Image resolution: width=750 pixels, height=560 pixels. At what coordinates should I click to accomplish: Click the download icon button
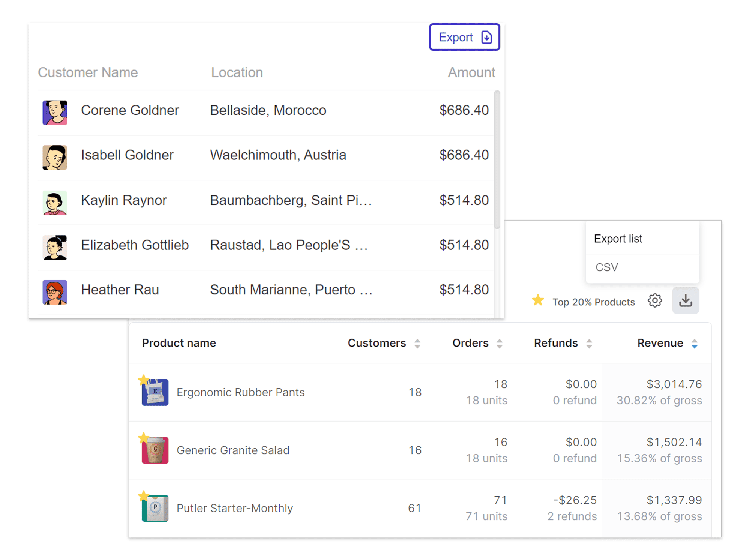point(685,301)
